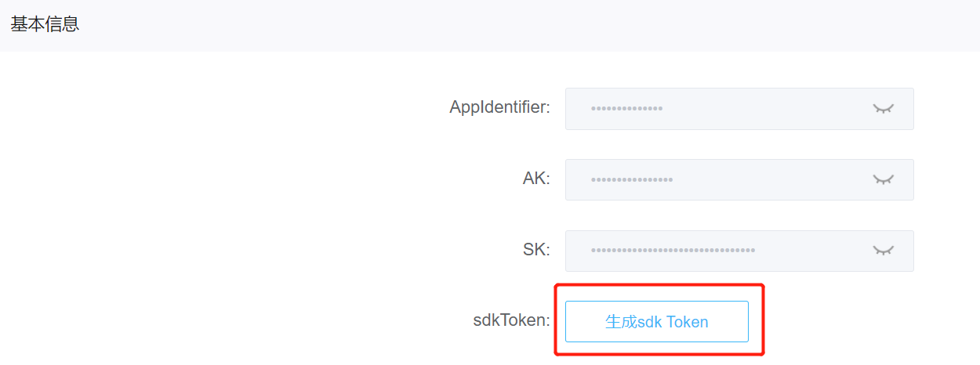This screenshot has width=980, height=365.
Task: Reveal the AppIdentifier value with eye icon
Action: point(884,109)
